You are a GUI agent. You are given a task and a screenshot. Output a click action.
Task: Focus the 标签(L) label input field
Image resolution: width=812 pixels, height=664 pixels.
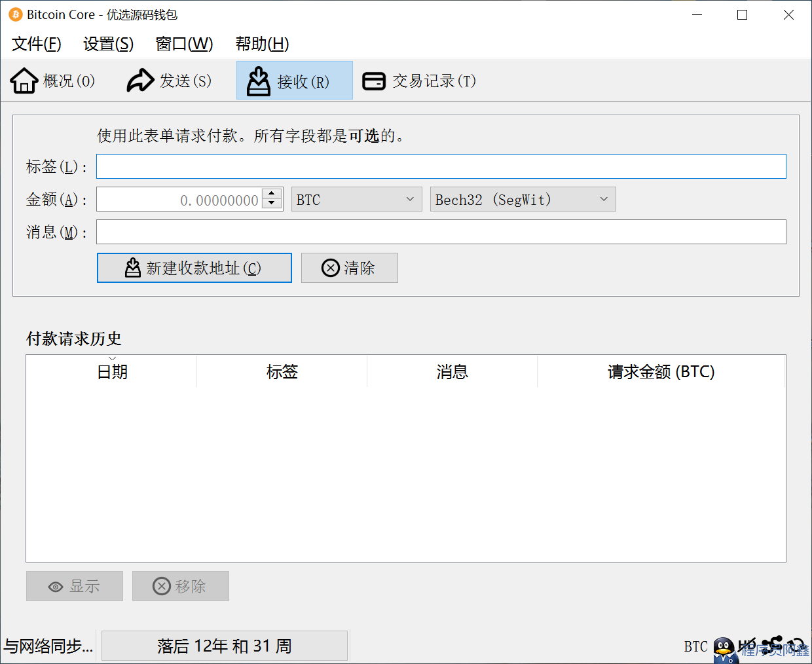[441, 166]
